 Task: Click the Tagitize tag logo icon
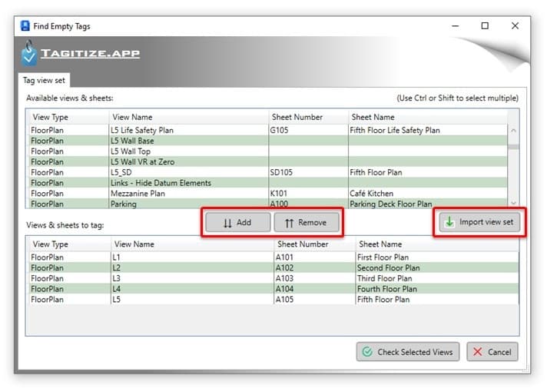tap(28, 53)
